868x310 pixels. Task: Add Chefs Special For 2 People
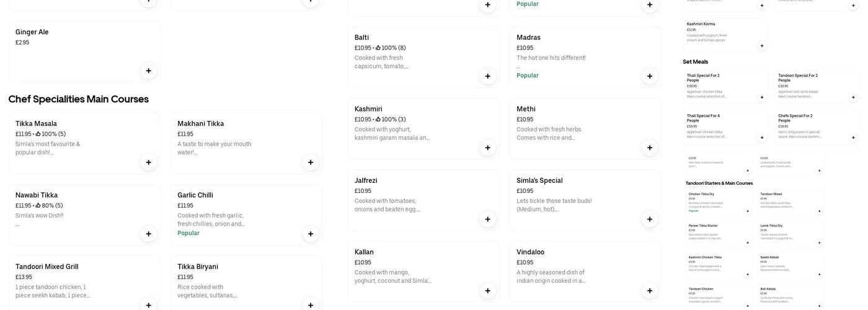pos(853,138)
